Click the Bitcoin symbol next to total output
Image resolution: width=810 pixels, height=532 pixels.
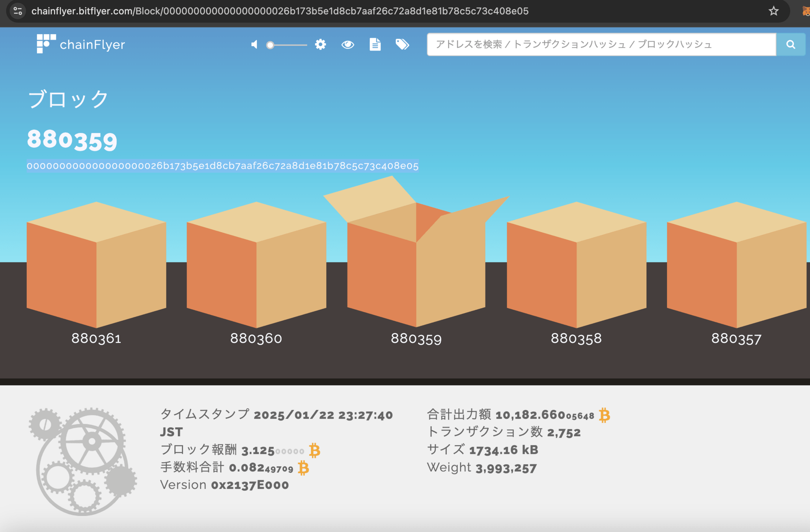click(x=604, y=415)
